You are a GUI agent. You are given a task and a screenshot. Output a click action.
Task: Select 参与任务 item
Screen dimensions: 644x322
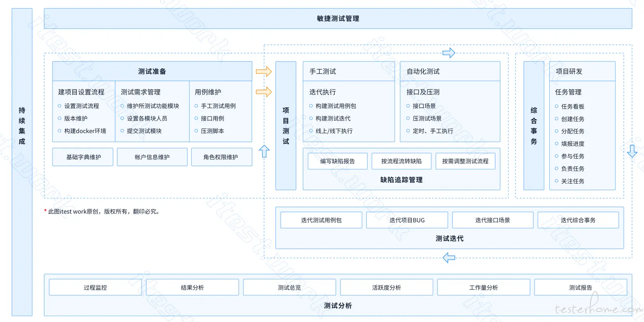point(573,156)
